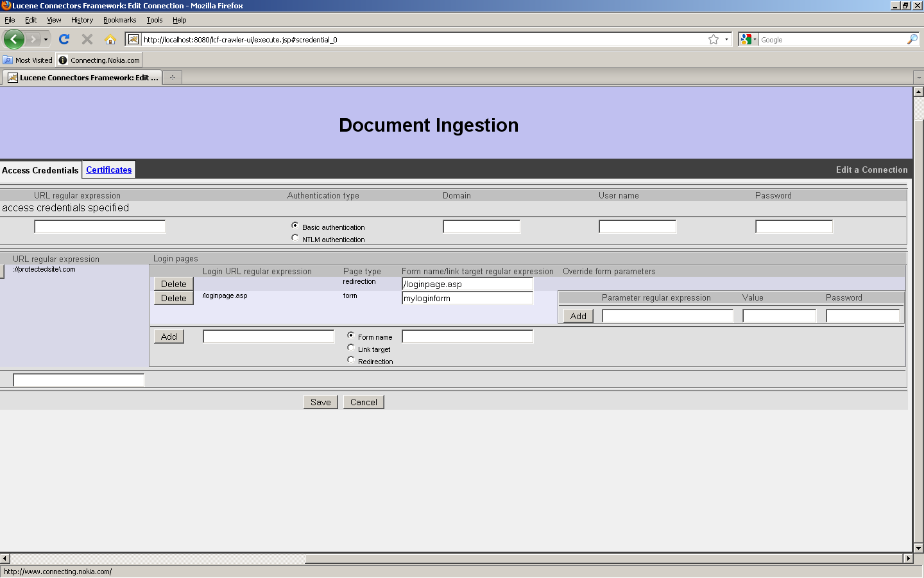Viewport: 924px width, 578px height.
Task: Click the Save button
Action: [320, 402]
